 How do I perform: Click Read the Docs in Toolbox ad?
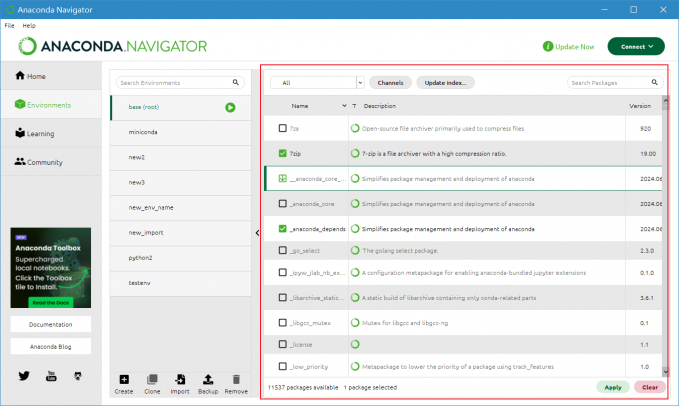click(51, 303)
